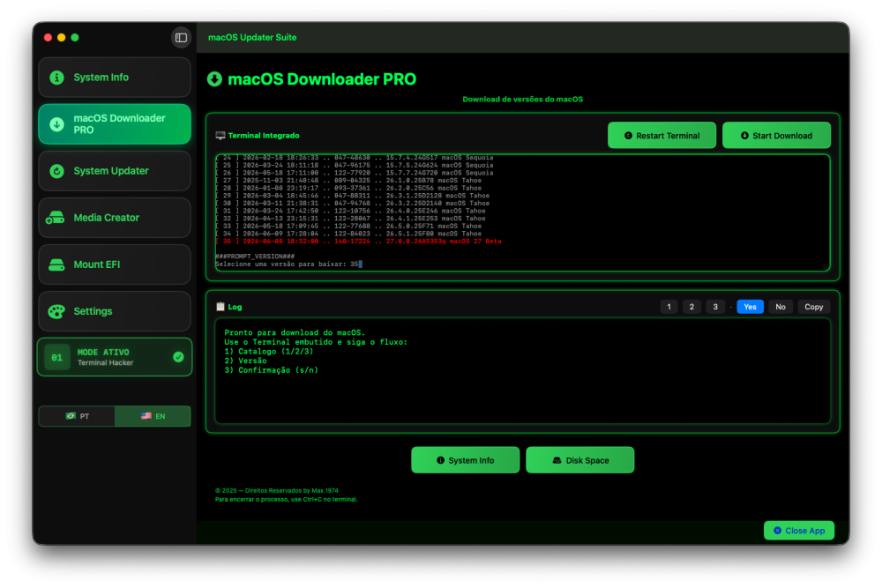This screenshot has width=882, height=588.
Task: Click the Terminal Integrado monitor icon
Action: (x=220, y=136)
